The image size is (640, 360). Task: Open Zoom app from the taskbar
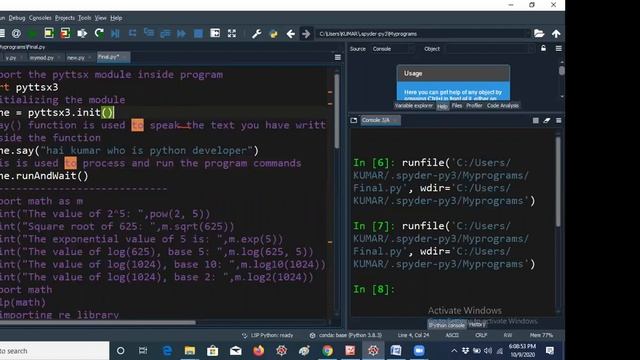click(419, 351)
